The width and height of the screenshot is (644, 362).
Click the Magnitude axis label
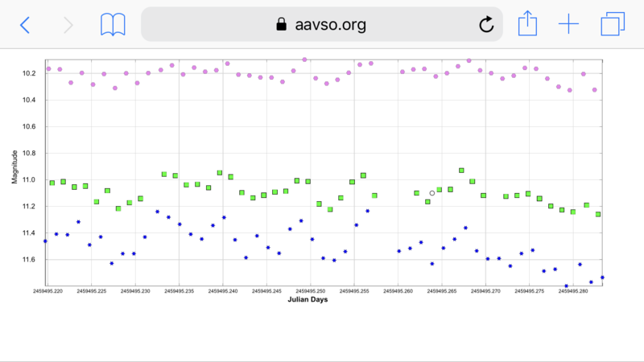[14, 167]
